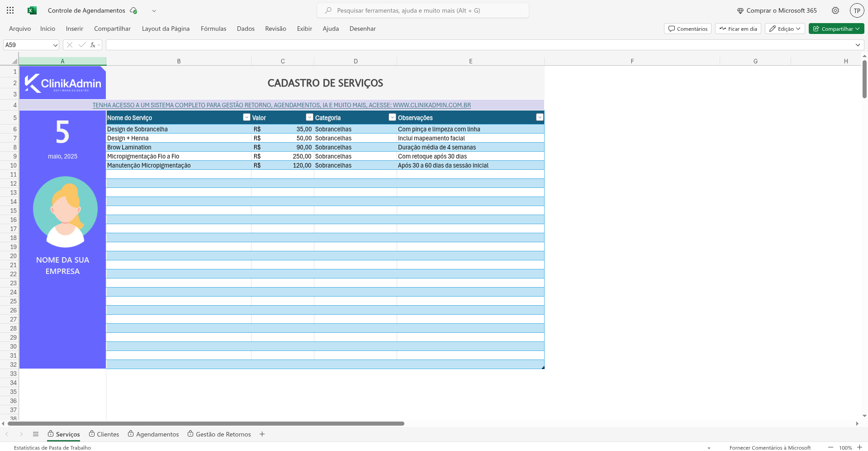Viewport: 868px width, 451px height.
Task: Expand the formula bar chevron
Action: (858, 45)
